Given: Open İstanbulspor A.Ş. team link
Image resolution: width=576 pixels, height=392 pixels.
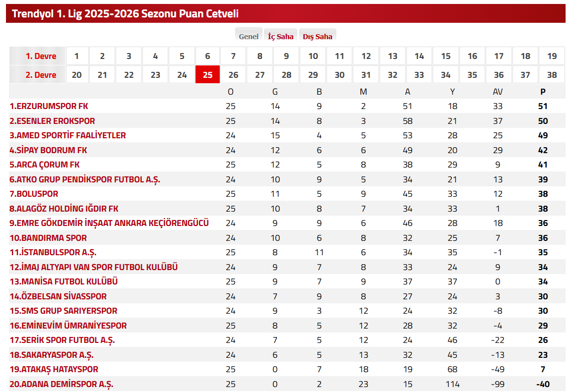Looking at the screenshot, I should click(x=53, y=252).
